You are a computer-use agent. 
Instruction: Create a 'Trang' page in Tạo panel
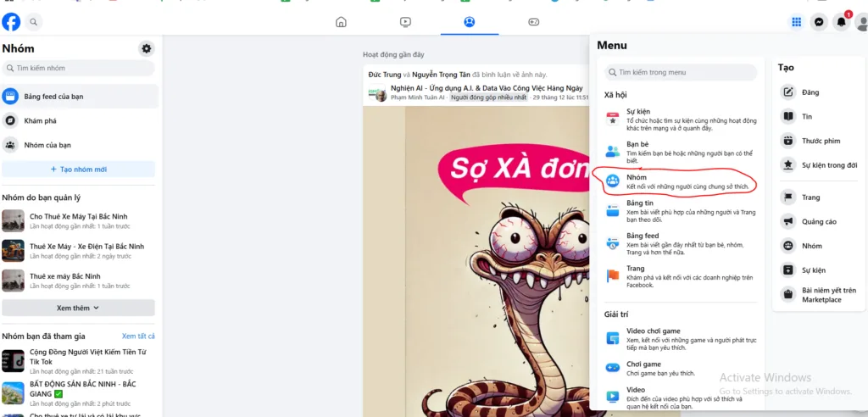[x=819, y=197]
